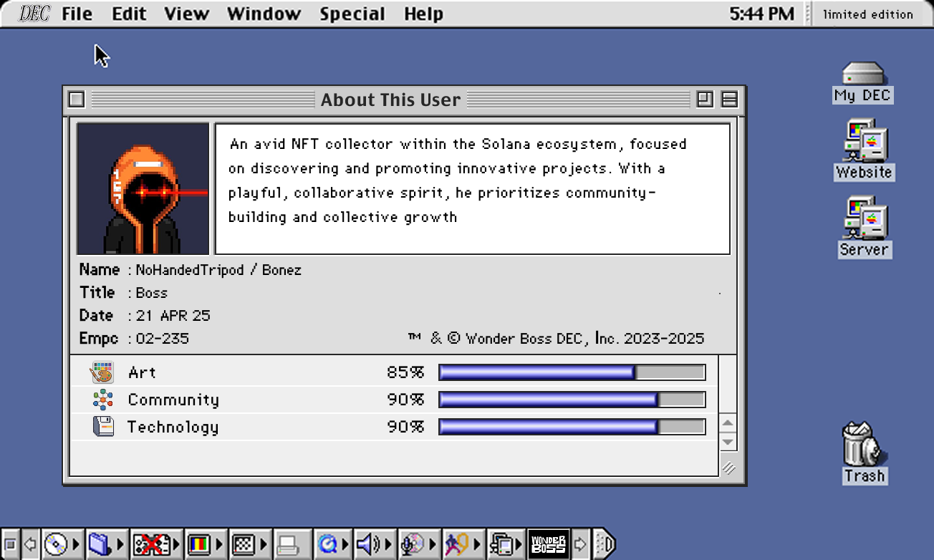Close the About This User window

77,100
